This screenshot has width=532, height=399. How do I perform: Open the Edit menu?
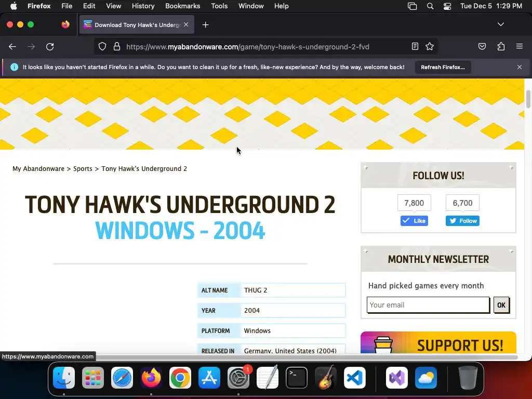tap(89, 6)
